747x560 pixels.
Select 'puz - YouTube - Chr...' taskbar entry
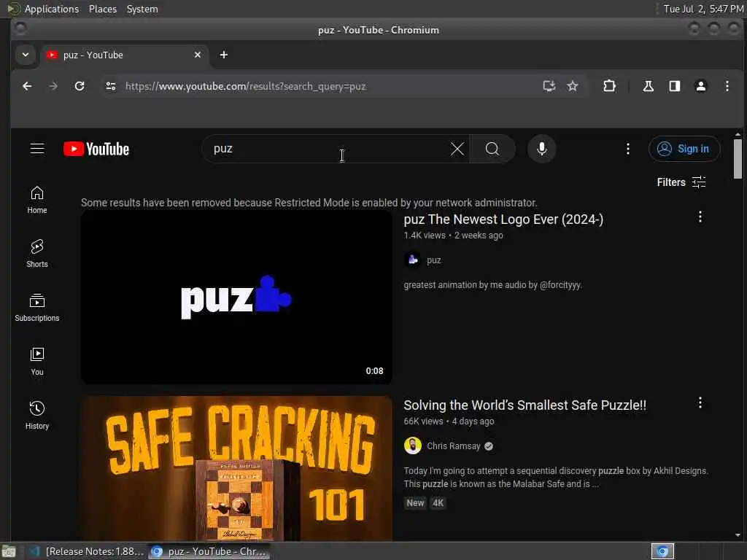209,551
